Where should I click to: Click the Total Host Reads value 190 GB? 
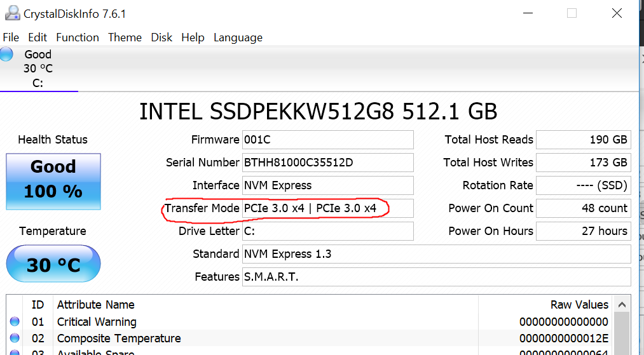(x=584, y=140)
